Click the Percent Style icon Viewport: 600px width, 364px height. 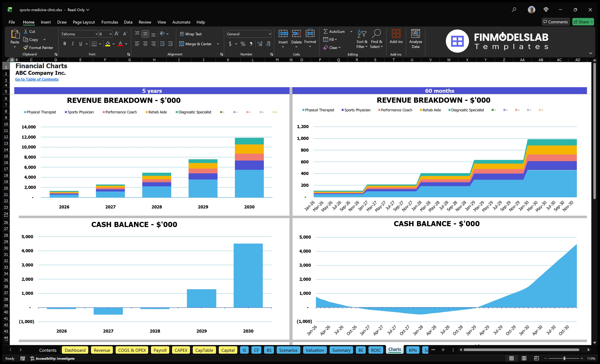(x=243, y=44)
